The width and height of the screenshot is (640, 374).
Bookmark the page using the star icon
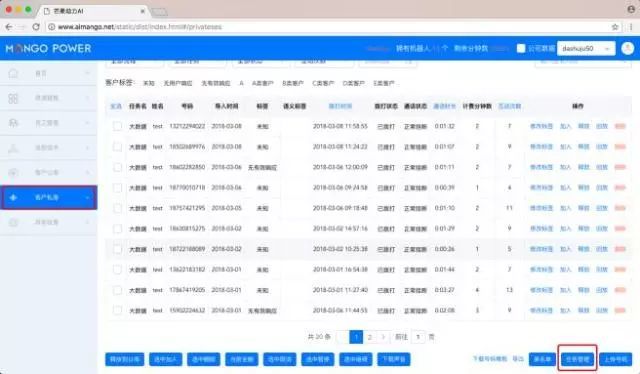(615, 27)
